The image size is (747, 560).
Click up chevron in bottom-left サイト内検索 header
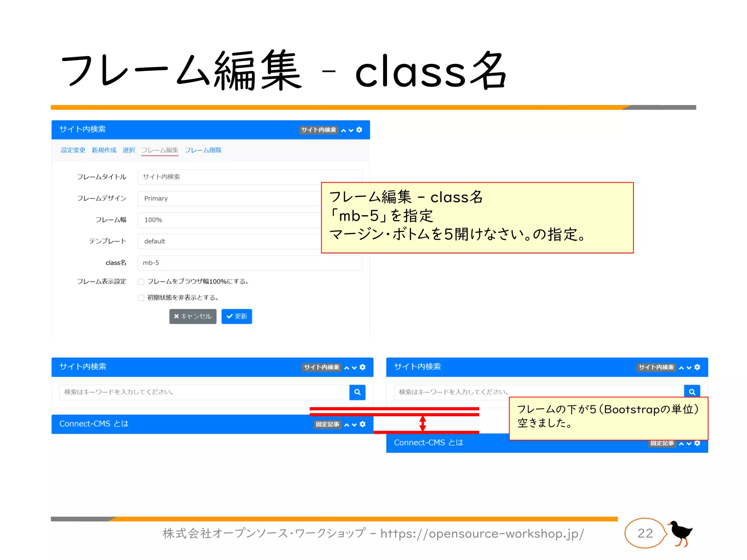click(347, 367)
